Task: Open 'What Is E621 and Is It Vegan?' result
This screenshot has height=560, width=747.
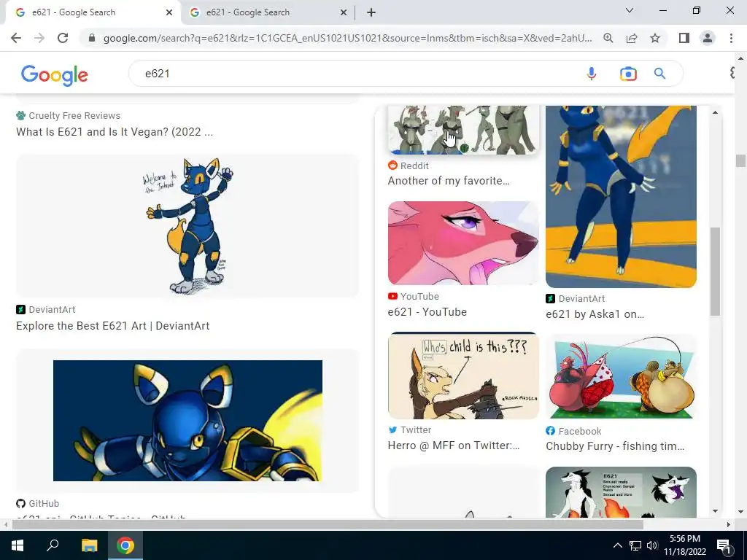Action: [x=115, y=132]
